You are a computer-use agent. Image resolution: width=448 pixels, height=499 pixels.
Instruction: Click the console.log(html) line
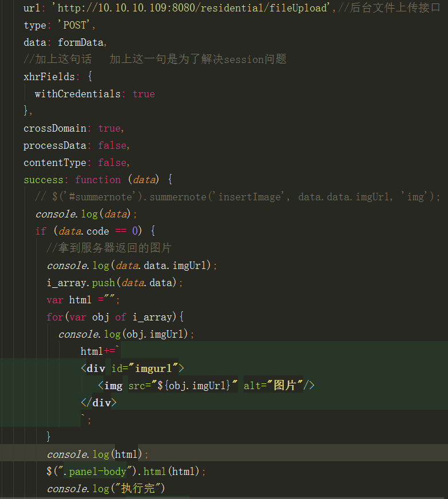tap(97, 454)
